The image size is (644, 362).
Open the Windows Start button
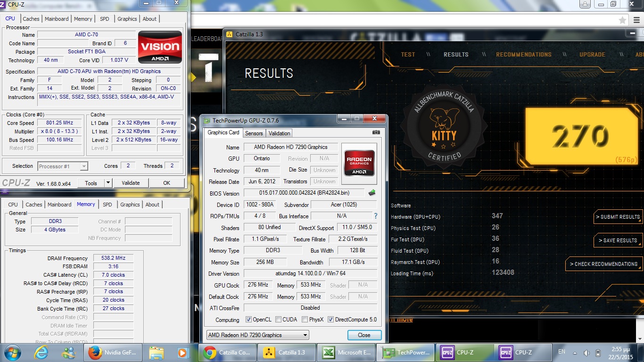tap(13, 352)
